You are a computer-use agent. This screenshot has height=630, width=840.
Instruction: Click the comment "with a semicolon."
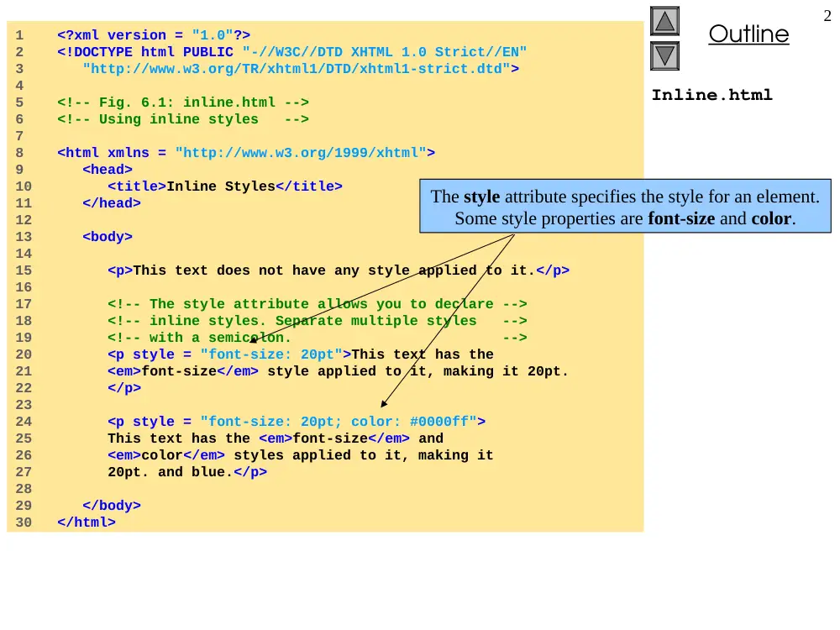click(x=318, y=338)
